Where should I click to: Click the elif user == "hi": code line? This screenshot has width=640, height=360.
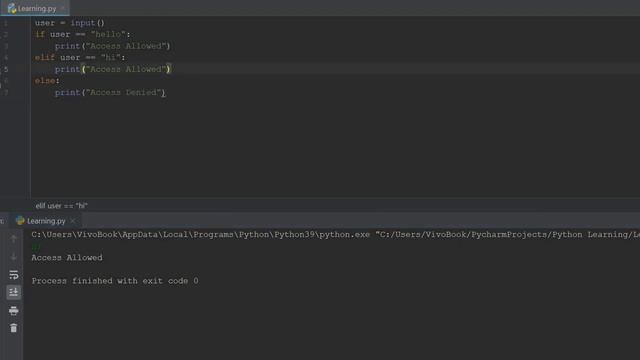click(80, 58)
